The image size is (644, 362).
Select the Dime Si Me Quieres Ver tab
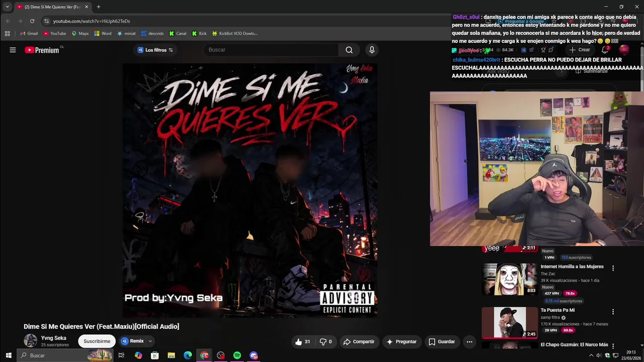point(53,7)
